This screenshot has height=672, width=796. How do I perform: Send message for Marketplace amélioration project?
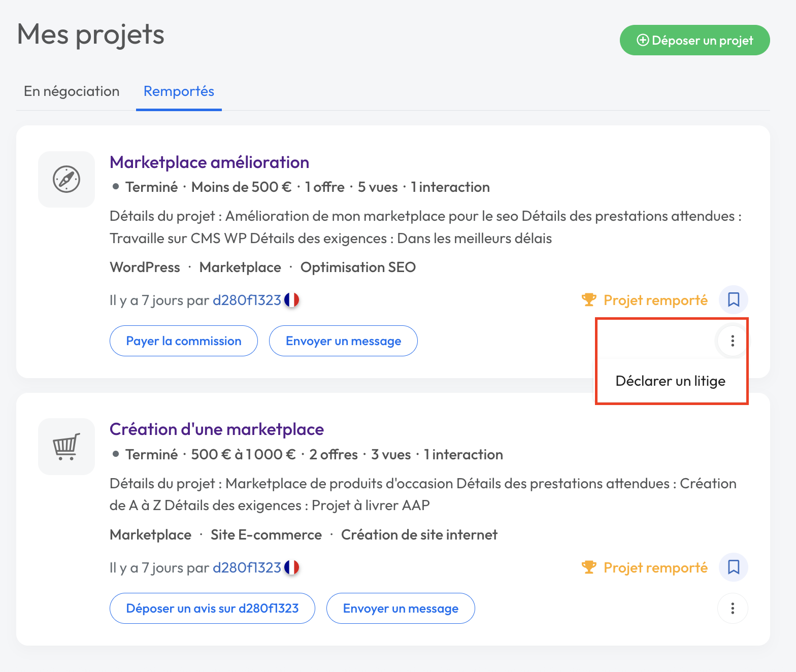343,341
